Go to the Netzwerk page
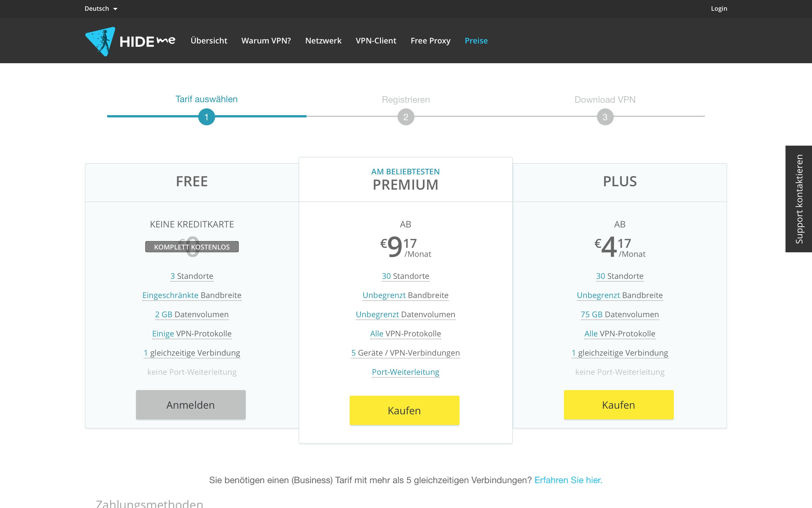The height and width of the screenshot is (508, 812). pos(323,41)
